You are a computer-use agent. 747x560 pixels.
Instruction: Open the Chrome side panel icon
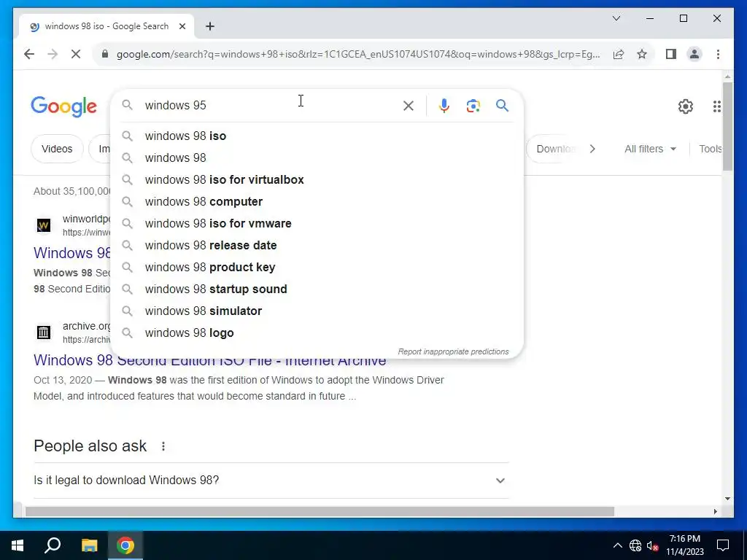[x=671, y=54]
